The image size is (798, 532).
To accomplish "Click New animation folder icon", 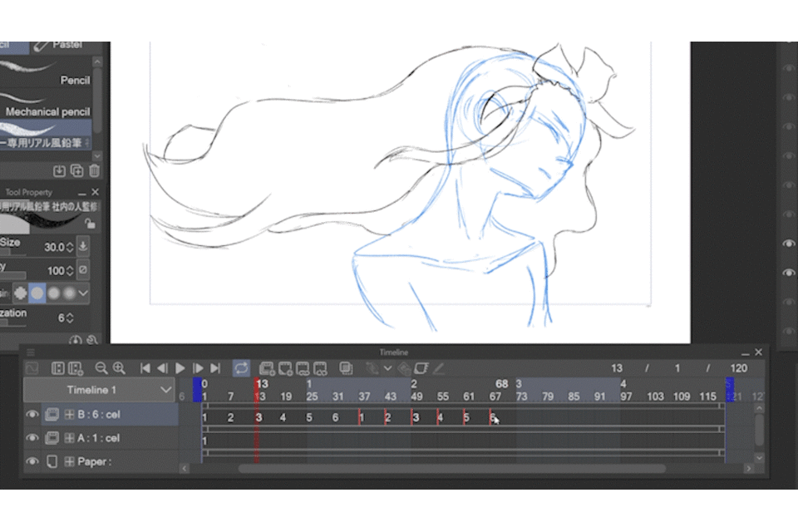I will pos(267,368).
